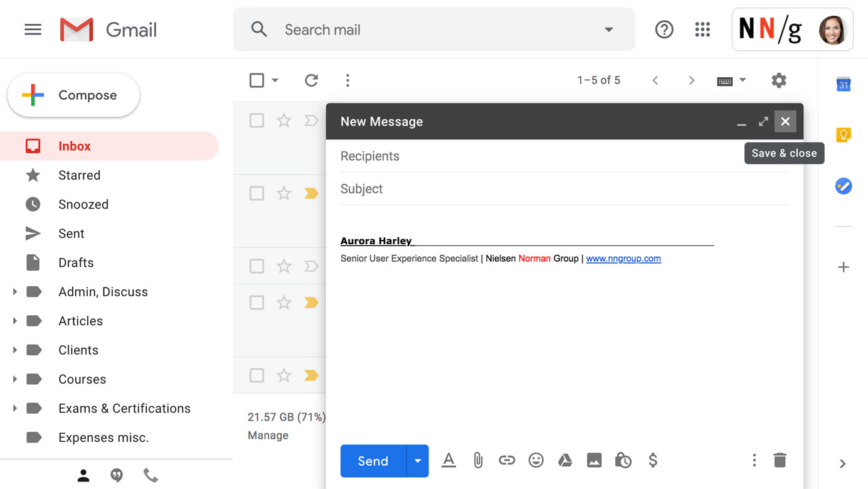Expand the Articles label
The image size is (868, 489).
pos(15,321)
